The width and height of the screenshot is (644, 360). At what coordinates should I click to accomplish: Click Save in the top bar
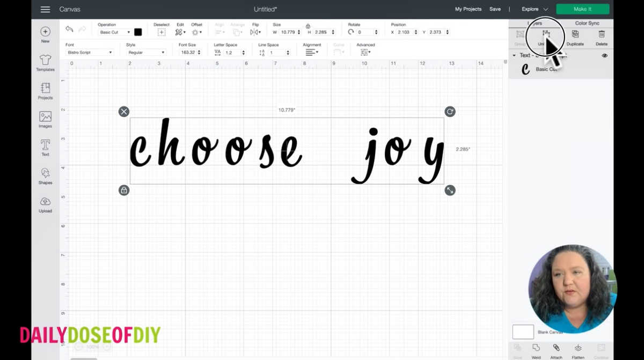click(495, 9)
